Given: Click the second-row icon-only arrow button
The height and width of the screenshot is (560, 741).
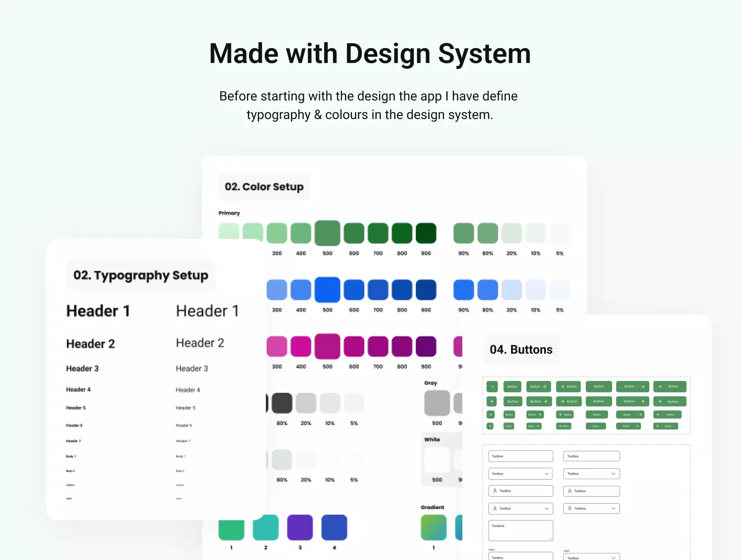Looking at the screenshot, I should point(492,401).
